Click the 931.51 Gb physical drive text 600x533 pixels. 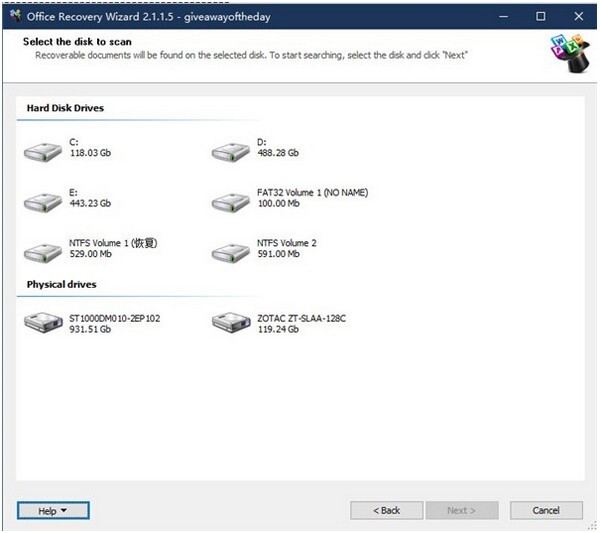pyautogui.click(x=90, y=329)
